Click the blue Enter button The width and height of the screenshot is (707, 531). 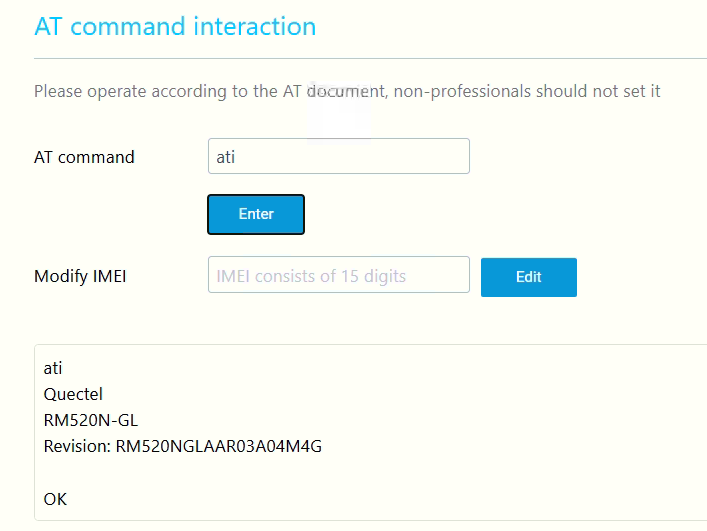256,214
